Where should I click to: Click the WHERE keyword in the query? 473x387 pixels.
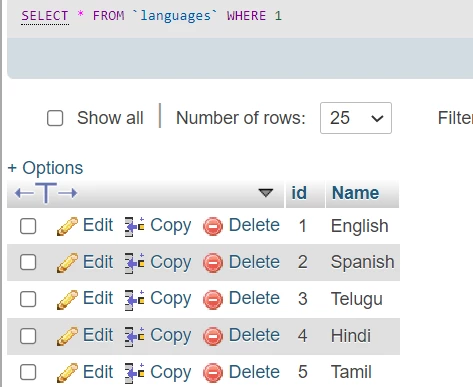tap(246, 16)
